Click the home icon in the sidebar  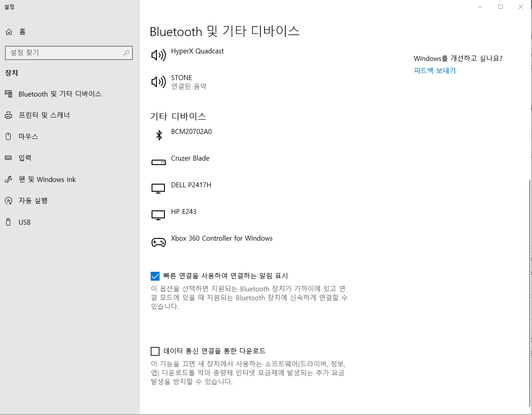[9, 32]
